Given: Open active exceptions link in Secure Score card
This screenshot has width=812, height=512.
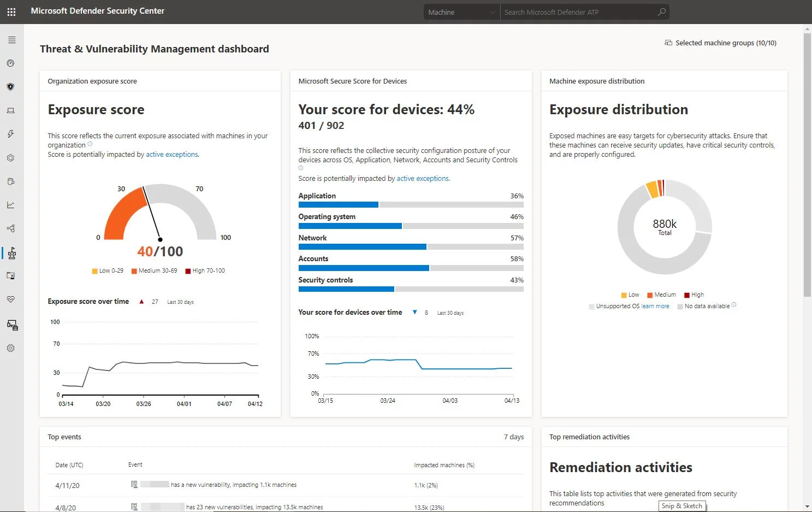Looking at the screenshot, I should [423, 179].
